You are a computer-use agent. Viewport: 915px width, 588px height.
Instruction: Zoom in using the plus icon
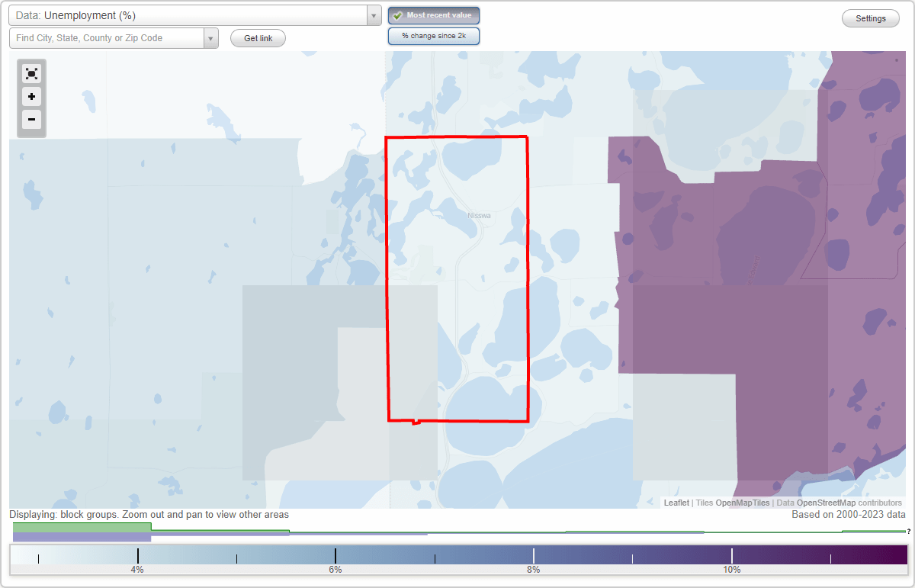click(31, 97)
